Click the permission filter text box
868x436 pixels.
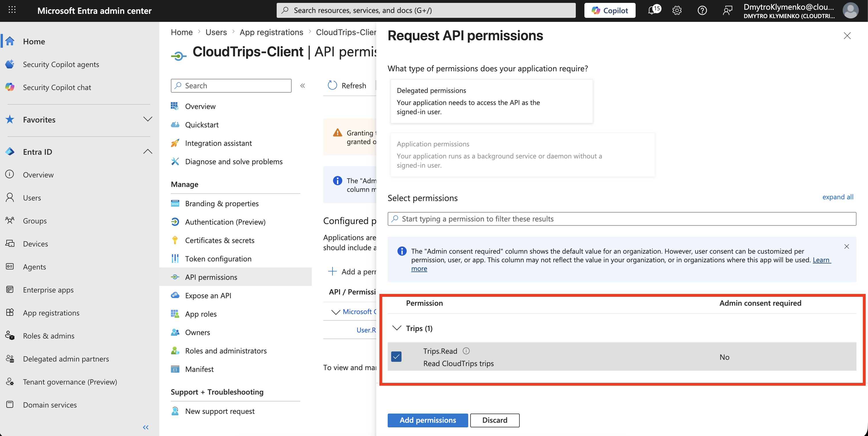click(x=622, y=219)
